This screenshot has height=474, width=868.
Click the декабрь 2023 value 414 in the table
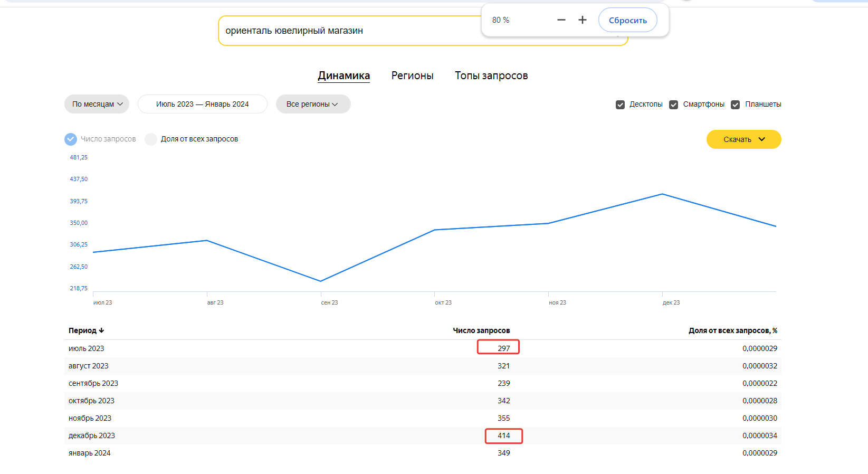[503, 435]
